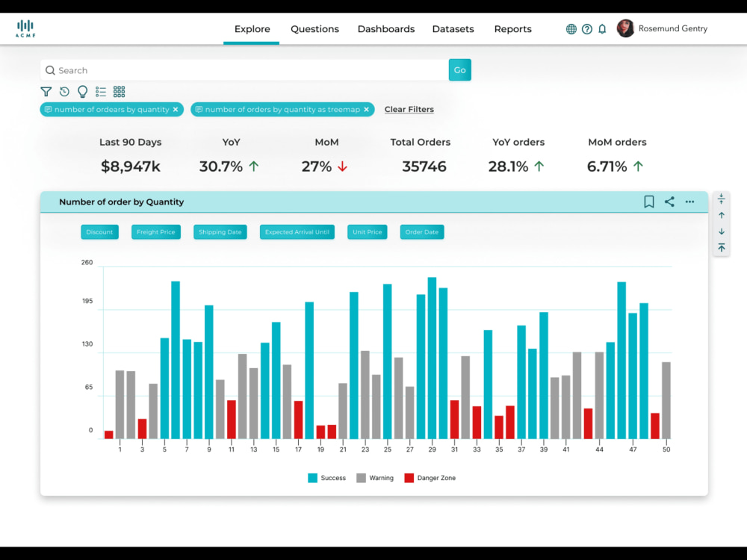Click the red bar above axis label 17

[298, 420]
